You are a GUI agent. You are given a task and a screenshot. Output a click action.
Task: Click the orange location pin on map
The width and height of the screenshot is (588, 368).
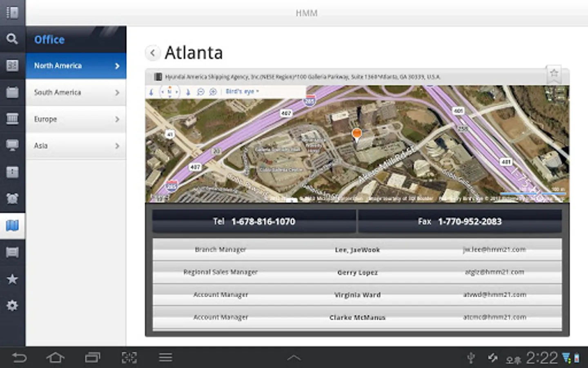pos(357,135)
